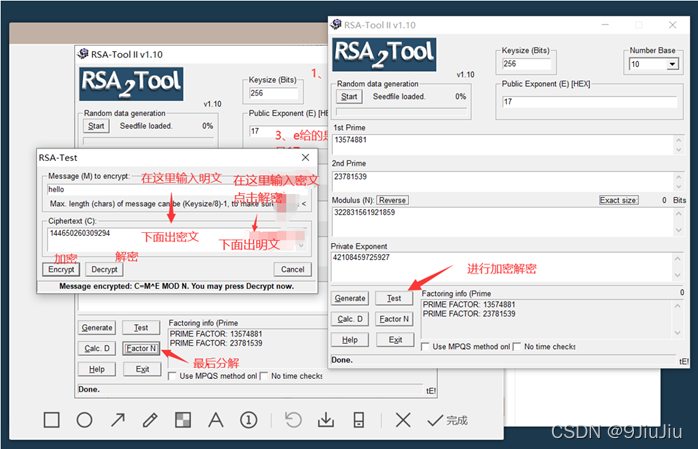Undo the last annotation
Image resolution: width=698 pixels, height=449 pixels.
[x=293, y=420]
